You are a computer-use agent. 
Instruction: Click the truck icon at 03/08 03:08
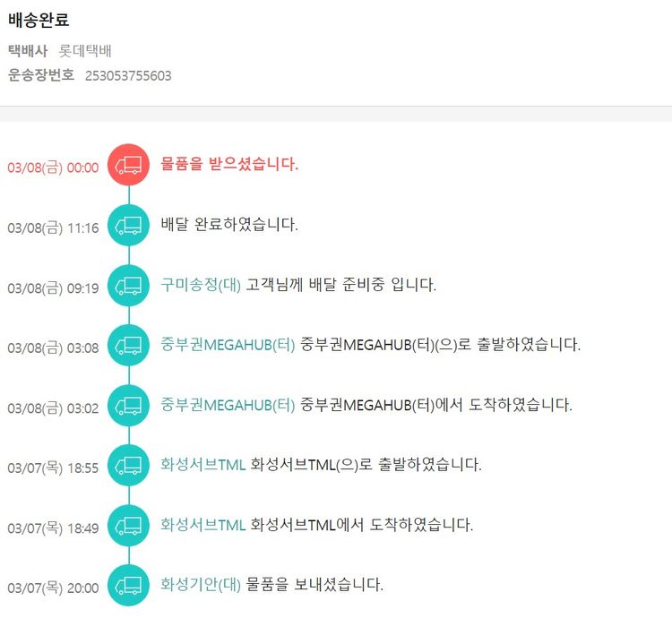point(129,345)
